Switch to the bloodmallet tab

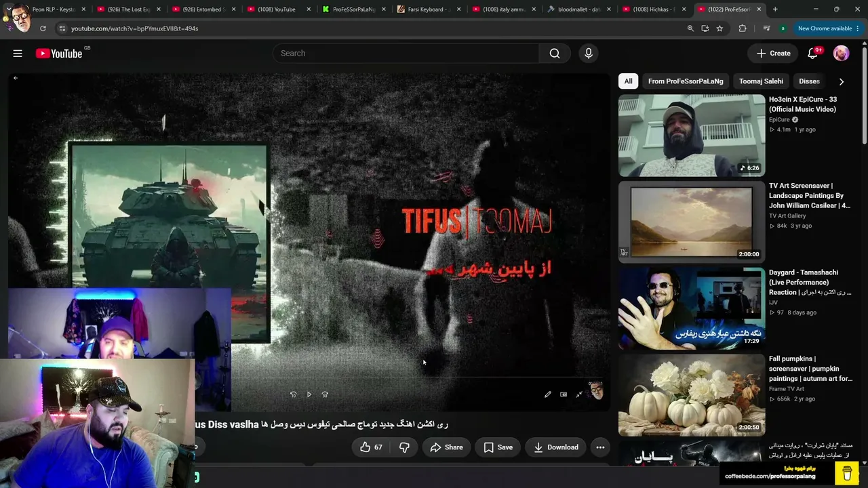[578, 9]
